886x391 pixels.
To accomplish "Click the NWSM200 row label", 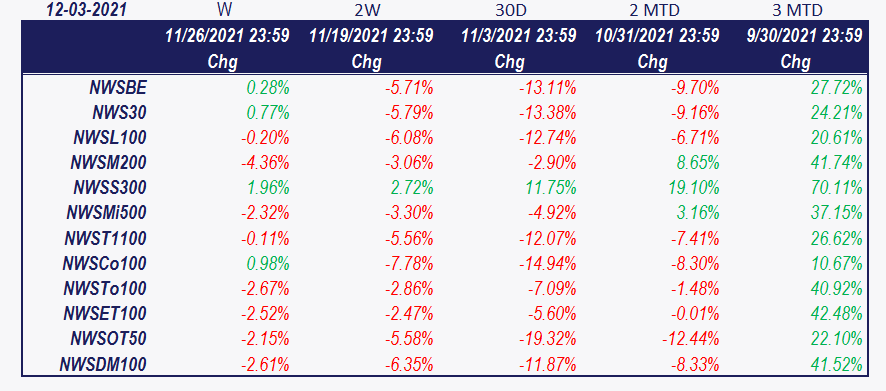I will tap(108, 163).
